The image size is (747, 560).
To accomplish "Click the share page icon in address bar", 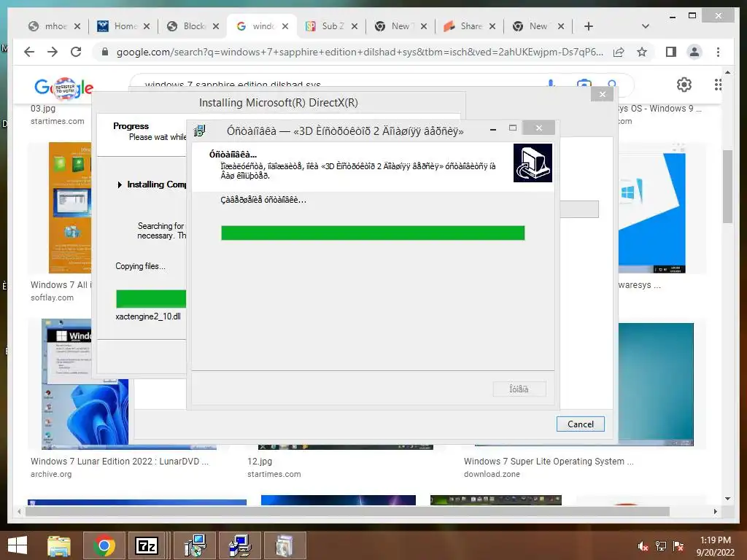I will click(619, 52).
